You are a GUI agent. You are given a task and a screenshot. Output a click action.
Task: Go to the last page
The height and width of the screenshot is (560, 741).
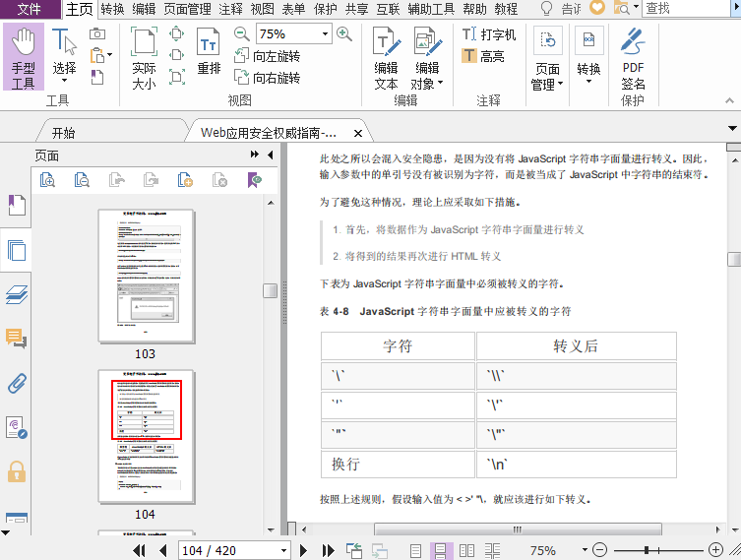coord(328,550)
